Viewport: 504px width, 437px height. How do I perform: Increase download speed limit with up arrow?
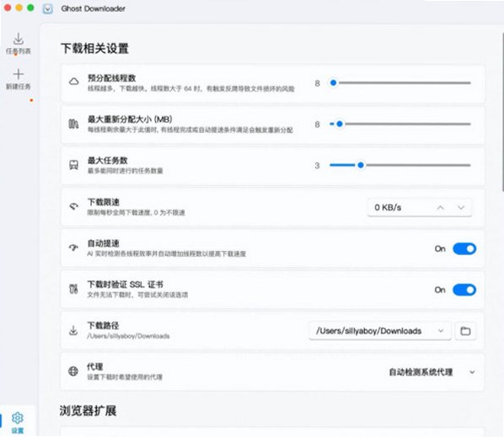pos(440,208)
